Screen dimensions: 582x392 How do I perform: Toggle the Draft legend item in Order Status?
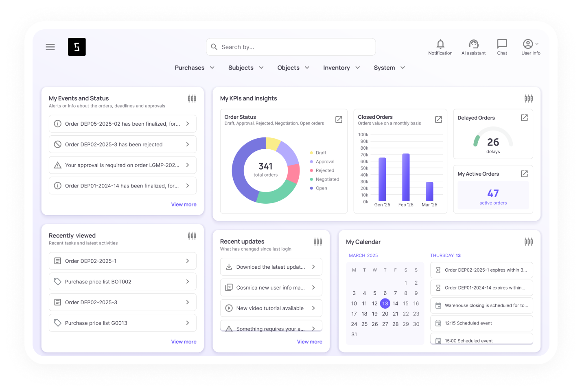pos(321,153)
